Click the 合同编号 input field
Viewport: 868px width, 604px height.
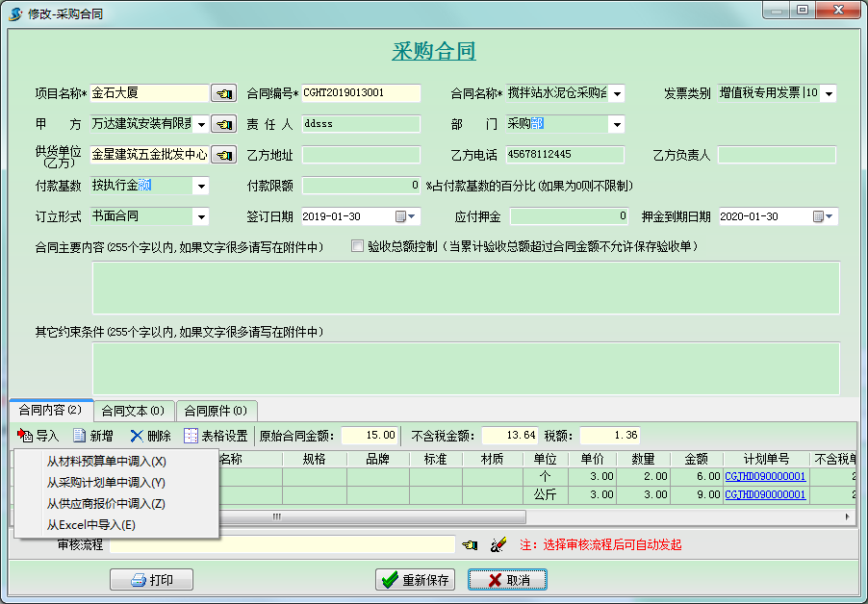tap(361, 93)
